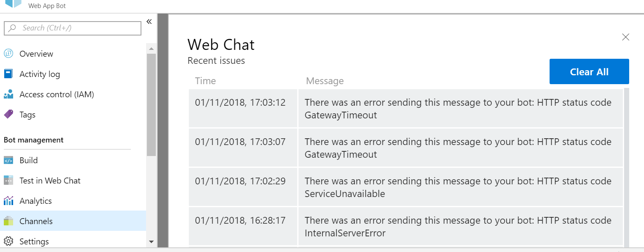Sort issues by the Time column header
Viewport: 644px width, 252px height.
(205, 81)
